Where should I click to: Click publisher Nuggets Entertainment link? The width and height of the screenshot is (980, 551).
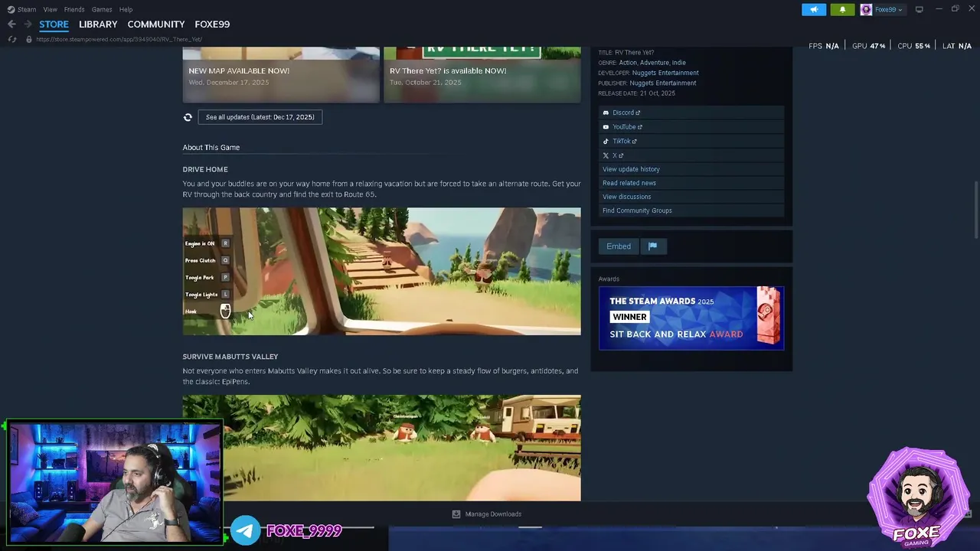(x=664, y=83)
